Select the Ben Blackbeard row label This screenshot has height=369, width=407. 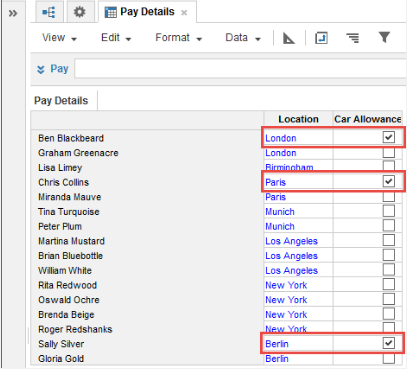coord(71,138)
